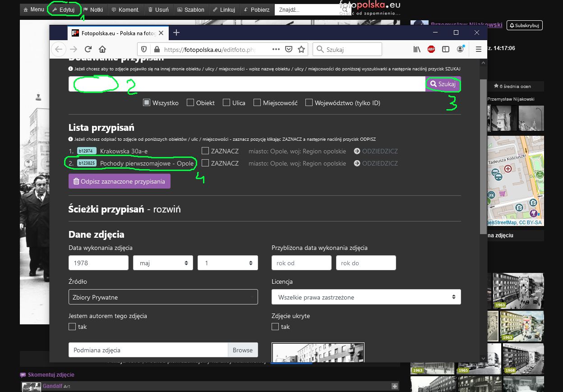Viewport: 563px width, 392px height.
Task: Check ZAZNACZ for Krakowska 30a-e
Action: point(205,151)
